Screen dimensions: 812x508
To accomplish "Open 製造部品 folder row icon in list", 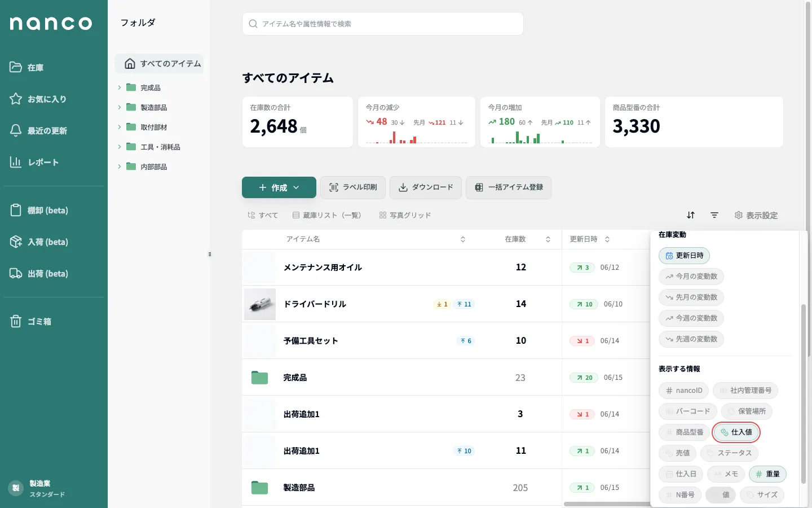I will [259, 488].
